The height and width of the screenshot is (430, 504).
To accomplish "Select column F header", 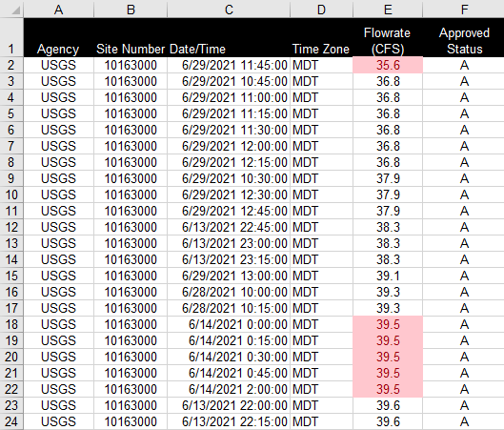I will (x=463, y=9).
